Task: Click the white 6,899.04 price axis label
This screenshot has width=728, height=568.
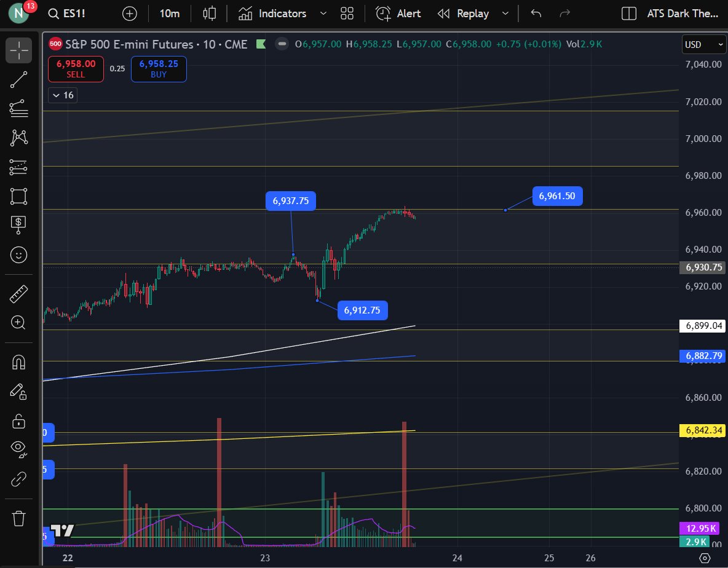Action: pyautogui.click(x=703, y=326)
